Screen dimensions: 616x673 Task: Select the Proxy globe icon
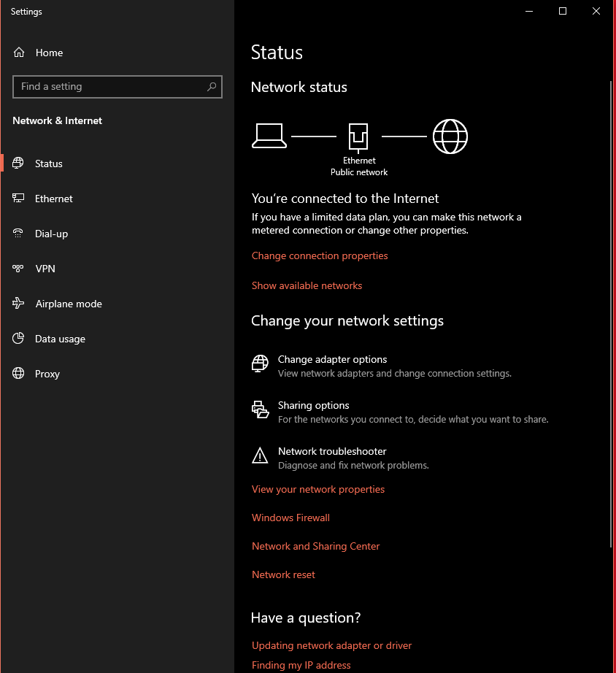tap(18, 374)
